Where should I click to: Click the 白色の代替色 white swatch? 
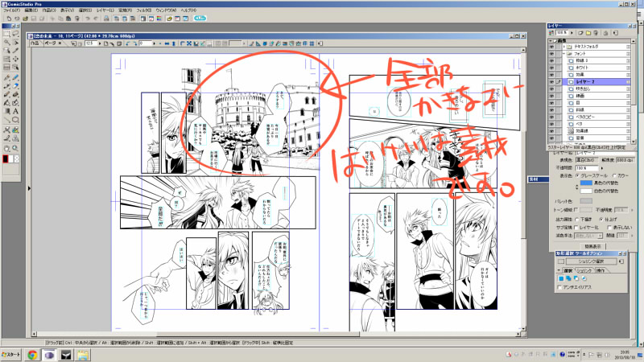point(586,191)
